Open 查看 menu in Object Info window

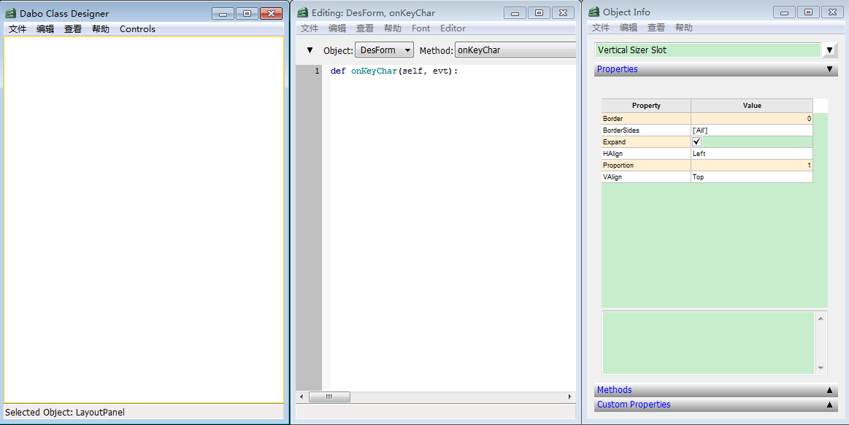(656, 27)
